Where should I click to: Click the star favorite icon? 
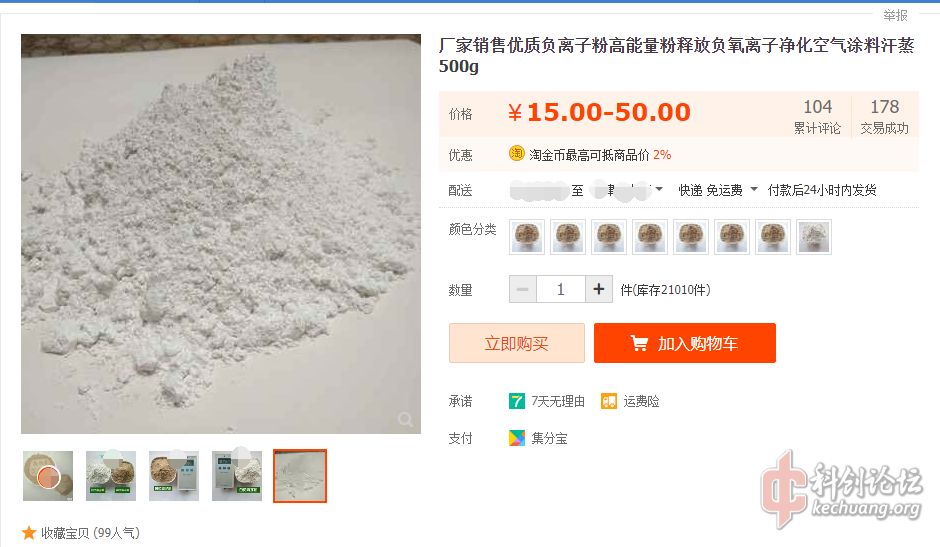point(28,533)
